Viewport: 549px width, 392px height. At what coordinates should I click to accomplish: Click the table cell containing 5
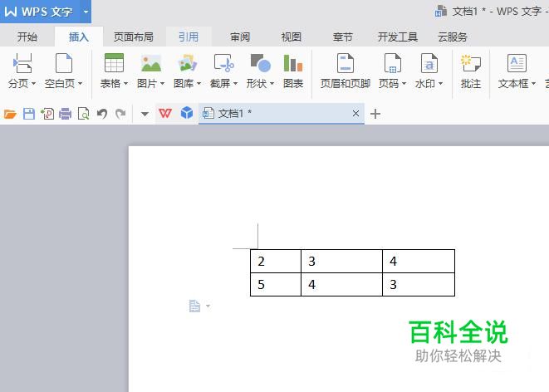[276, 285]
